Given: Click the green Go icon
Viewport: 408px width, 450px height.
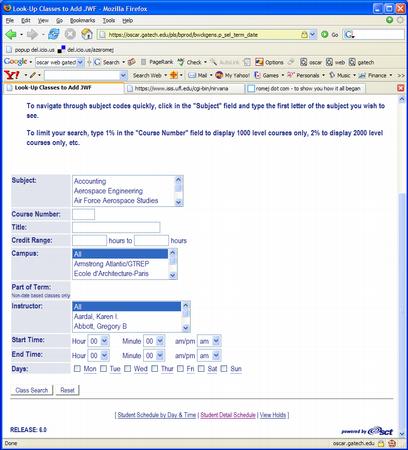Looking at the screenshot, I should click(324, 34).
